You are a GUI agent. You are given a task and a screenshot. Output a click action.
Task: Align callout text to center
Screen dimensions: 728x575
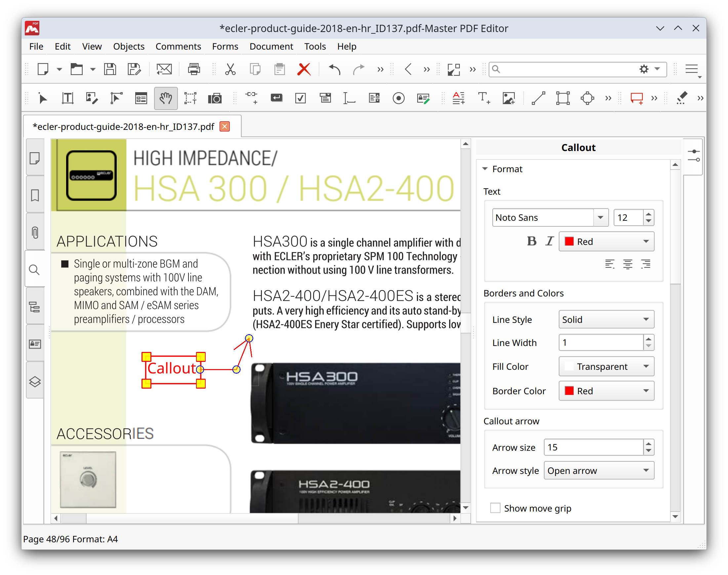(627, 264)
